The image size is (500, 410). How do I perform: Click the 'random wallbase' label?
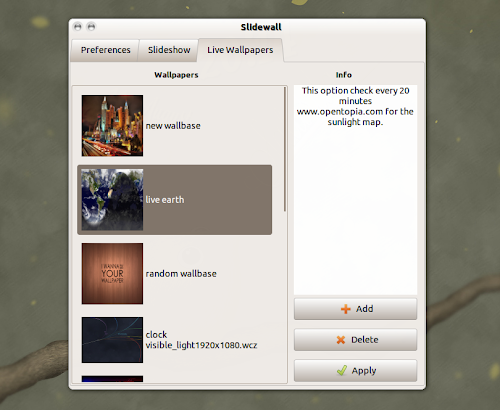coord(181,274)
